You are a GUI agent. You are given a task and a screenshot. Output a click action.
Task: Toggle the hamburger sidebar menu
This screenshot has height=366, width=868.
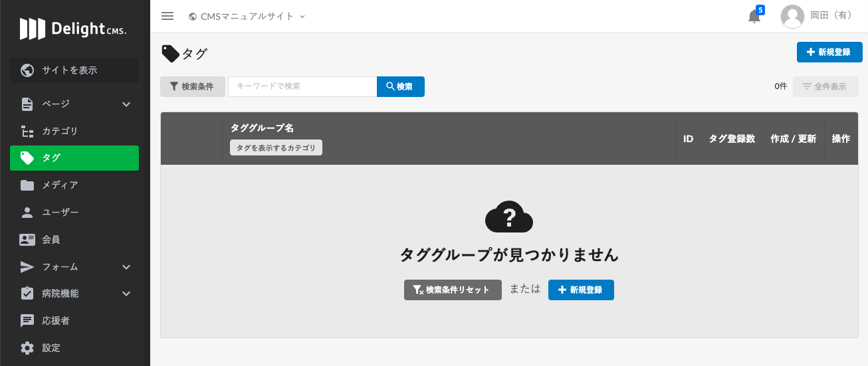167,16
